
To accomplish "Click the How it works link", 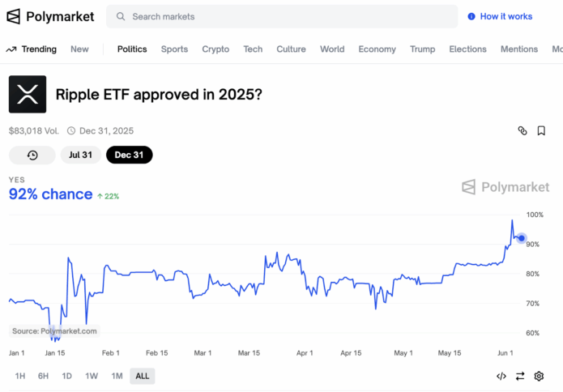I will pos(506,16).
